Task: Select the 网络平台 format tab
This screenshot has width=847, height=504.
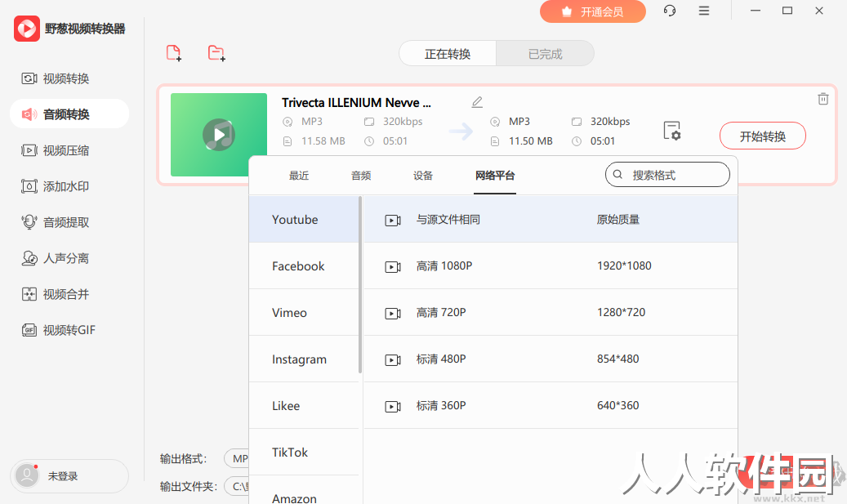Action: click(495, 176)
